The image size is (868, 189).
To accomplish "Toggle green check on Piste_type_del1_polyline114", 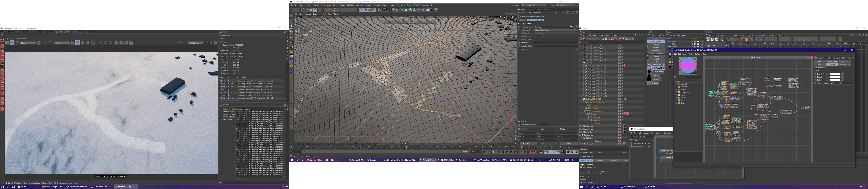I will [x=622, y=48].
